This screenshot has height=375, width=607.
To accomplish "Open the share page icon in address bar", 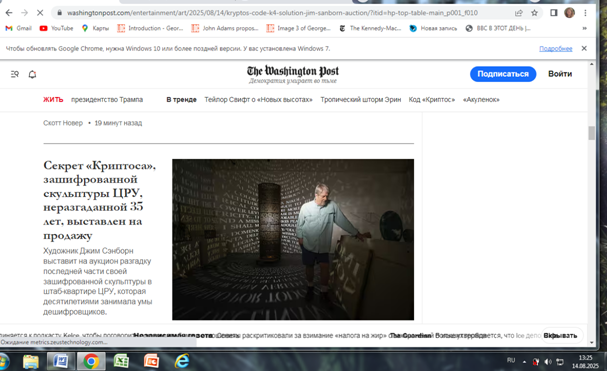I will [x=519, y=13].
